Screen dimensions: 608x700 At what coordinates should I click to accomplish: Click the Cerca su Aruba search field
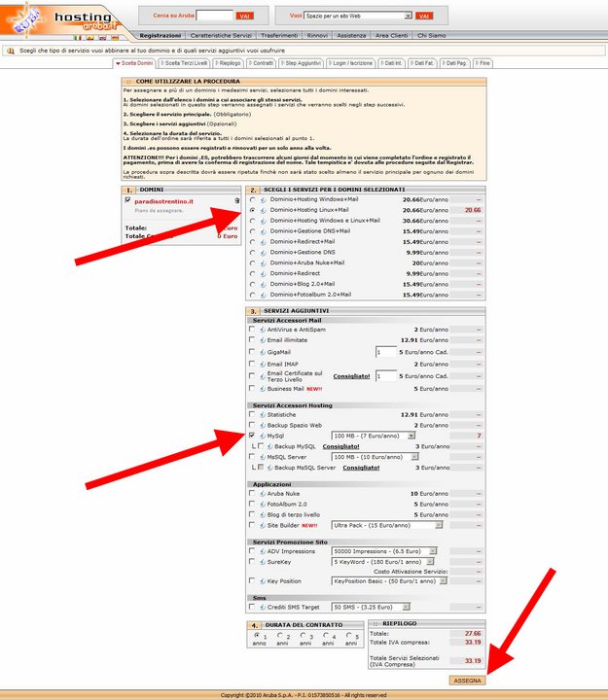click(x=215, y=16)
